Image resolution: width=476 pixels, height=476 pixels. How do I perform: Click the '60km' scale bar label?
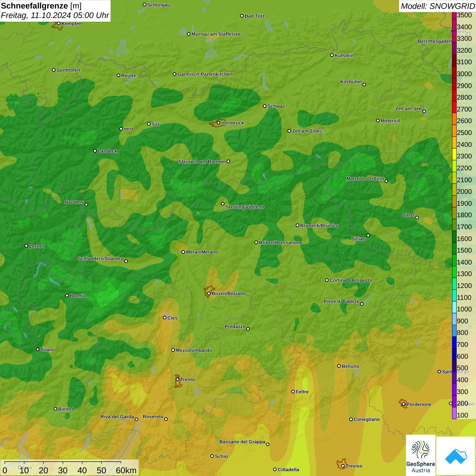point(126,470)
